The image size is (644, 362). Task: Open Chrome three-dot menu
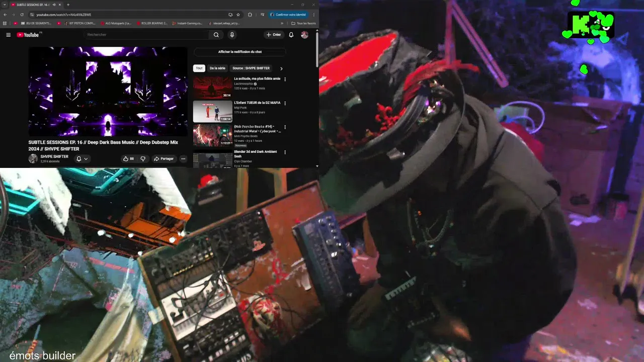(313, 15)
